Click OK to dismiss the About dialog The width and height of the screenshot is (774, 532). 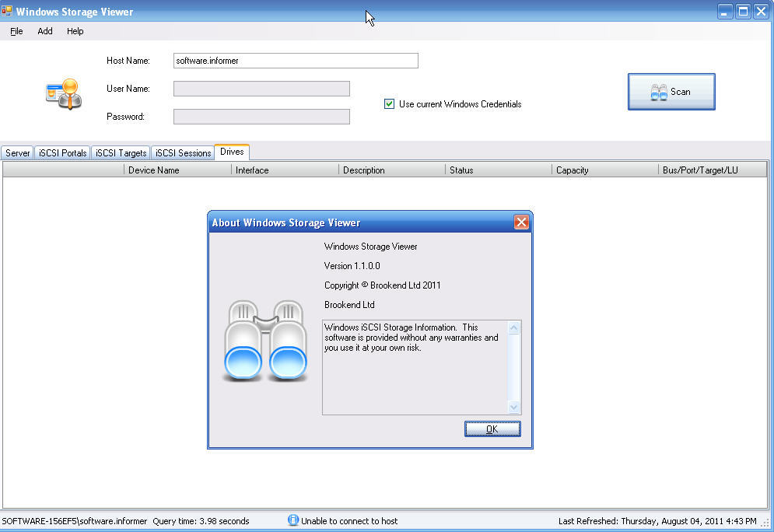(492, 429)
